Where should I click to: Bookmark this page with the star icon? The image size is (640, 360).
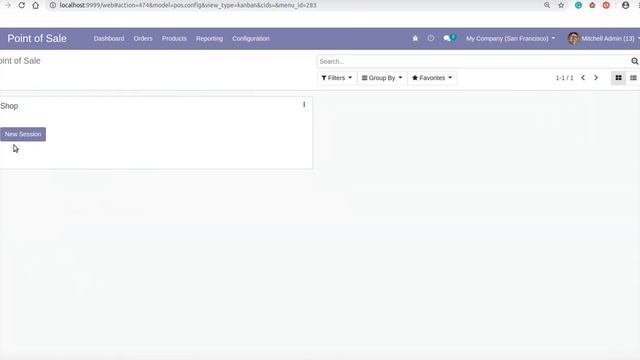point(561,5)
